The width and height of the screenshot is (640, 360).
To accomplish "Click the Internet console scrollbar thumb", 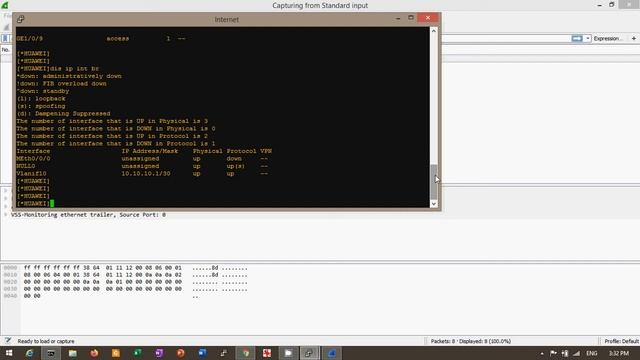I will coord(433,181).
